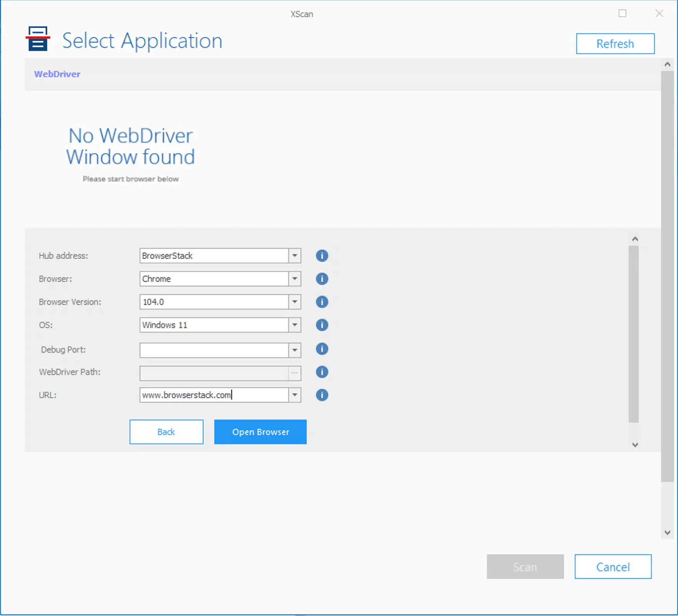Cancel the Select Application dialog
Viewport: 678px width, 616px height.
click(x=613, y=567)
